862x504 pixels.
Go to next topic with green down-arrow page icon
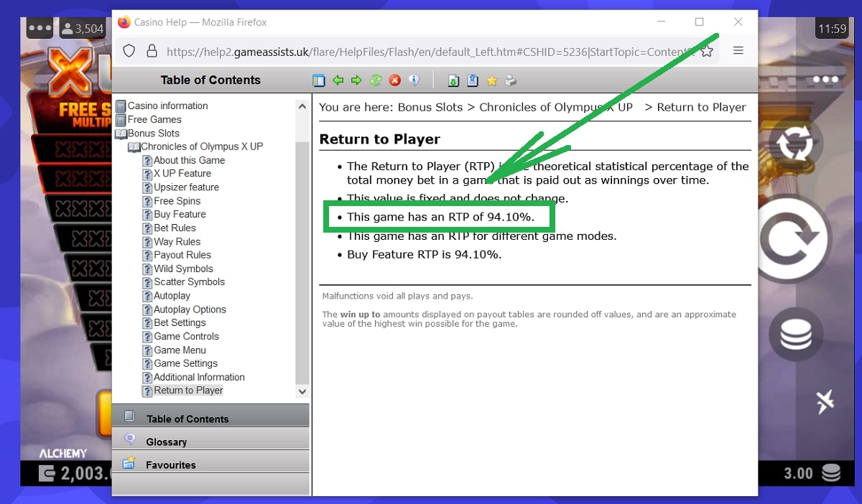click(x=453, y=80)
